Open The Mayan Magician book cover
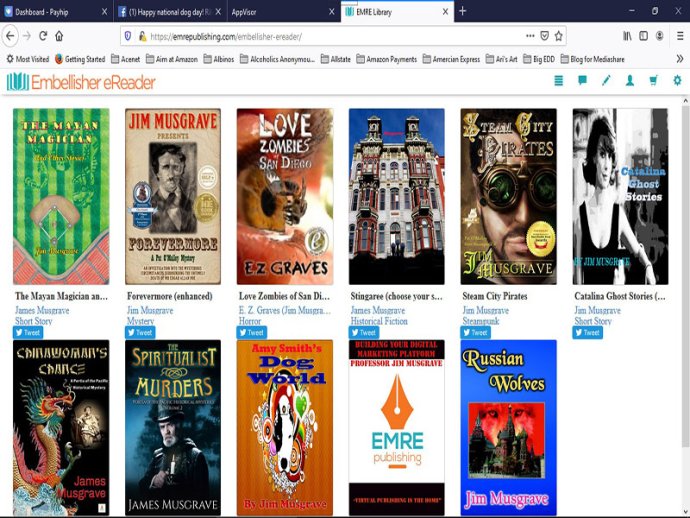Image resolution: width=690 pixels, height=518 pixels. 61,196
